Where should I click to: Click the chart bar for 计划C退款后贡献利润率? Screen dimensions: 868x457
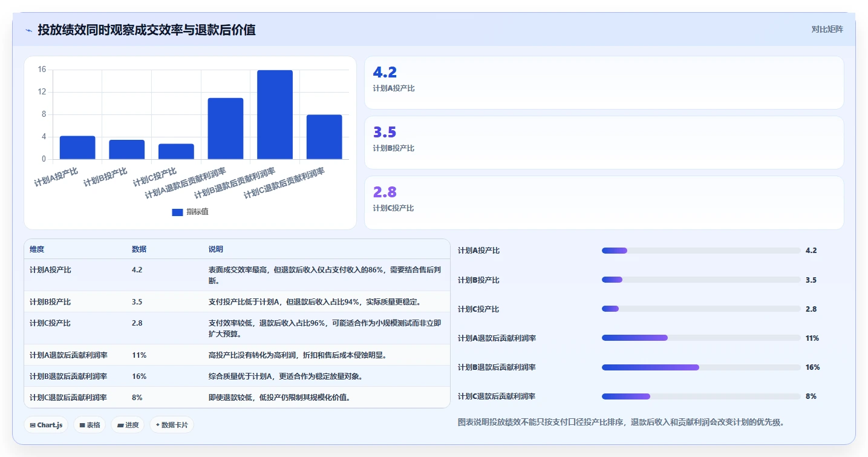tap(324, 137)
